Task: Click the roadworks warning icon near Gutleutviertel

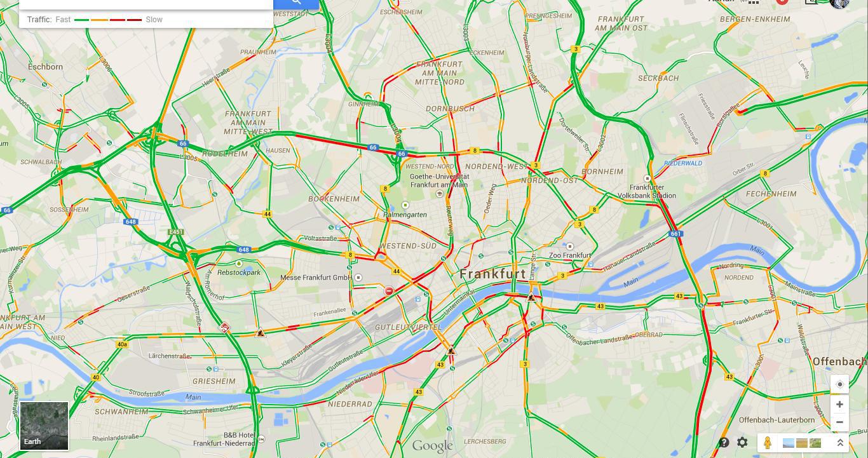Action: pyautogui.click(x=451, y=351)
